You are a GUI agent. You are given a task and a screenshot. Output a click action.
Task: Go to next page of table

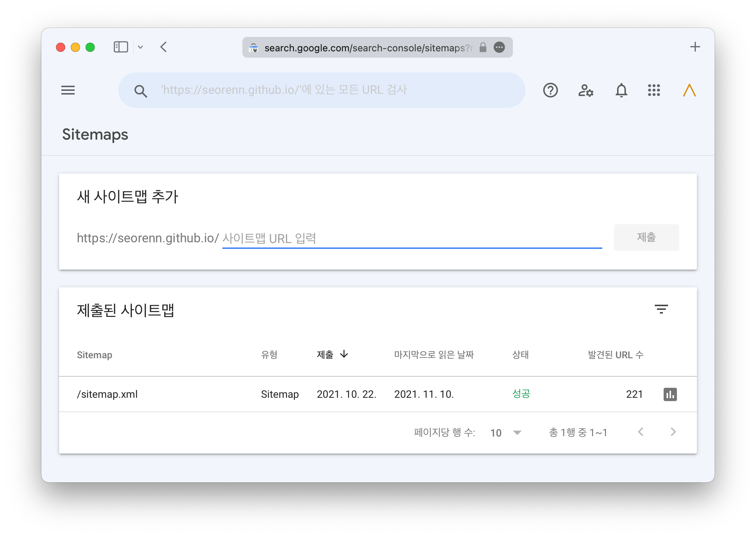[x=673, y=432]
